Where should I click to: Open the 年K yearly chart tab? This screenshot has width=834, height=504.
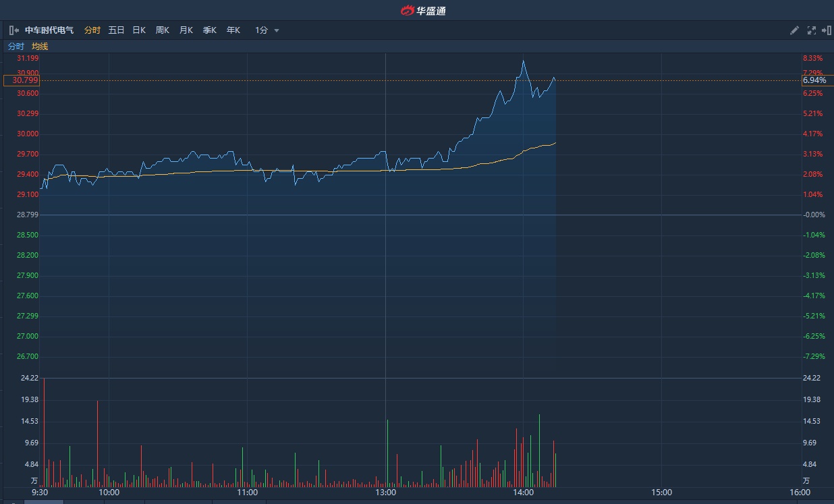[233, 30]
